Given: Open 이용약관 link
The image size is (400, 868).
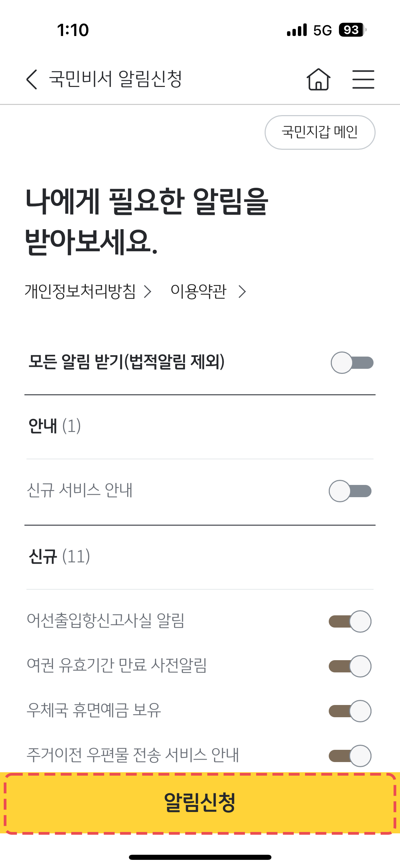Looking at the screenshot, I should pyautogui.click(x=198, y=292).
